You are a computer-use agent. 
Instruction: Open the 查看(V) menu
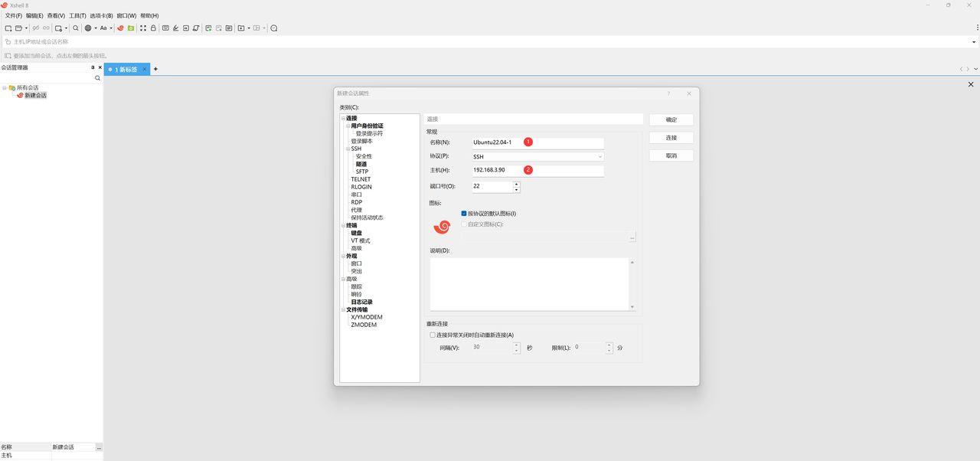(56, 15)
